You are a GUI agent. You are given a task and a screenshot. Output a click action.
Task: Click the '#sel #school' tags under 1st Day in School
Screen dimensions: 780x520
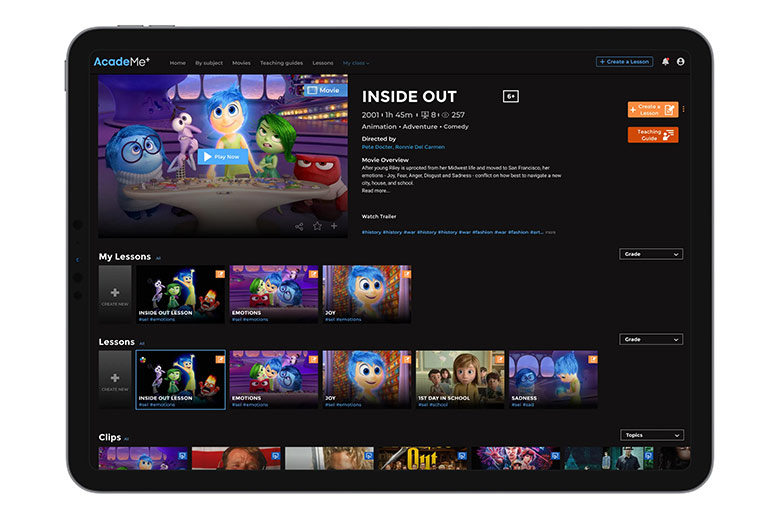coord(433,405)
